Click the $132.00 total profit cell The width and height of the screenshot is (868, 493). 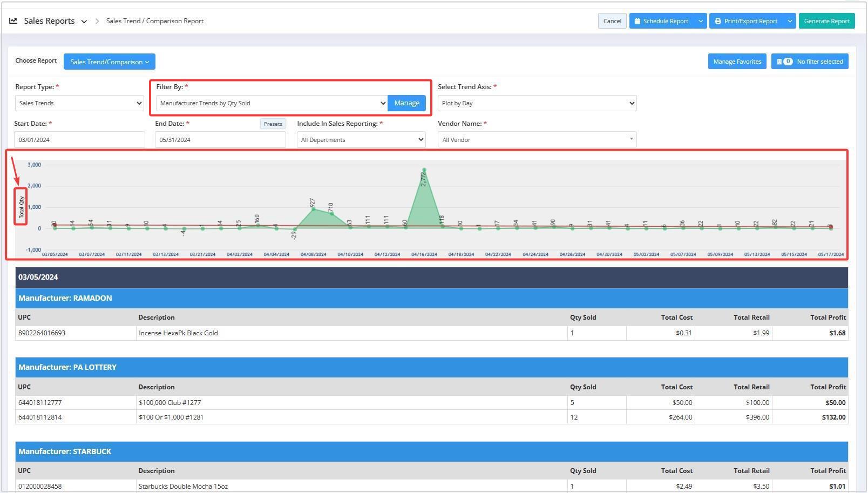point(810,417)
